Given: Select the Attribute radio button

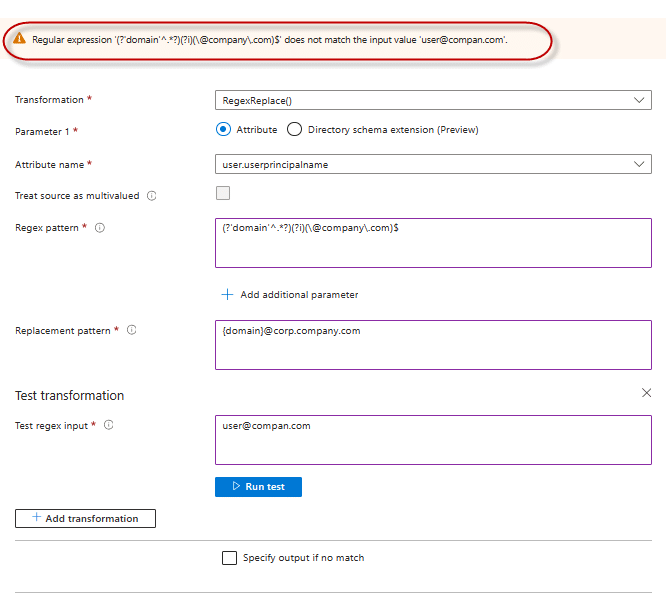Looking at the screenshot, I should [x=224, y=130].
